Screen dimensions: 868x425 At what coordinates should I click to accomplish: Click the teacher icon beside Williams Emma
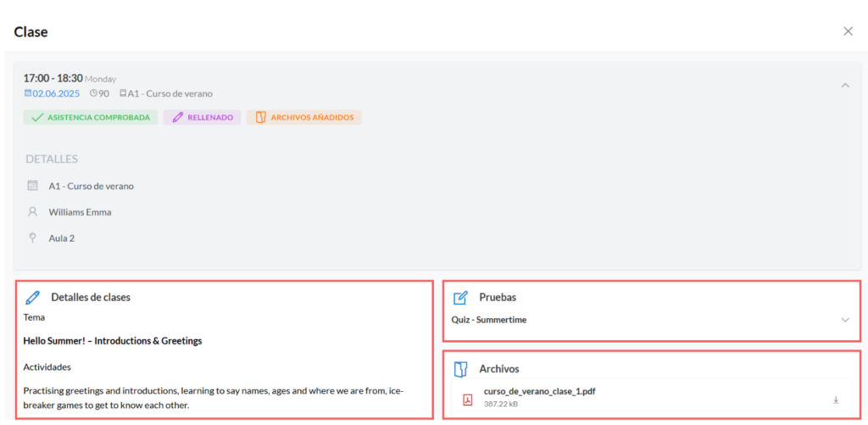point(33,212)
